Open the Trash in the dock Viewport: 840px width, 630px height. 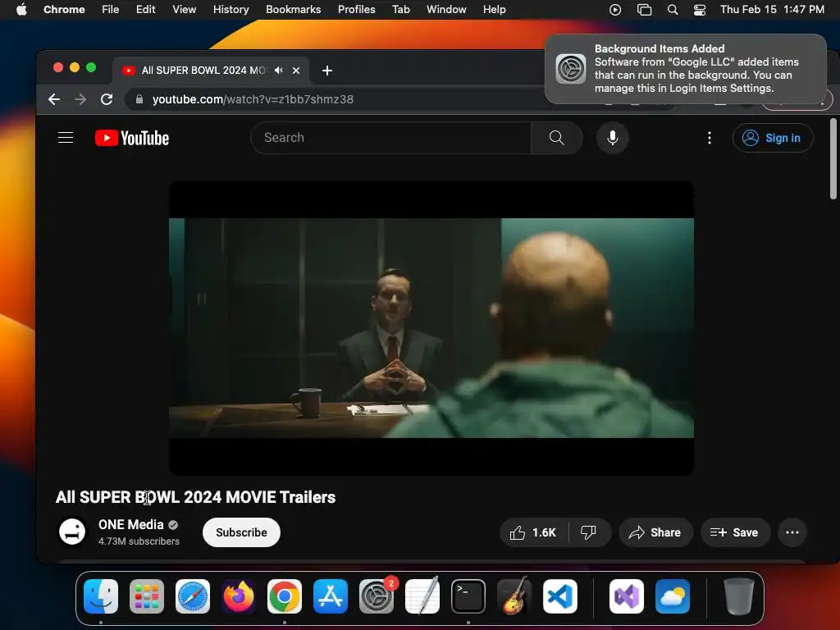coord(739,596)
